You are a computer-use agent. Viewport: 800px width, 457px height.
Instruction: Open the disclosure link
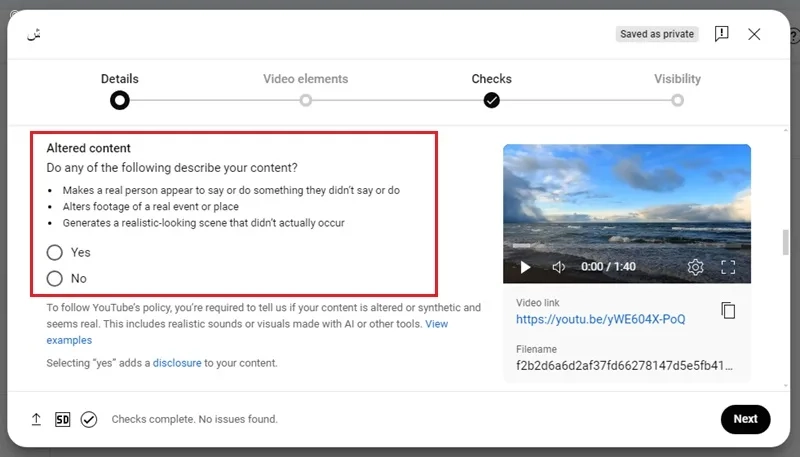177,363
